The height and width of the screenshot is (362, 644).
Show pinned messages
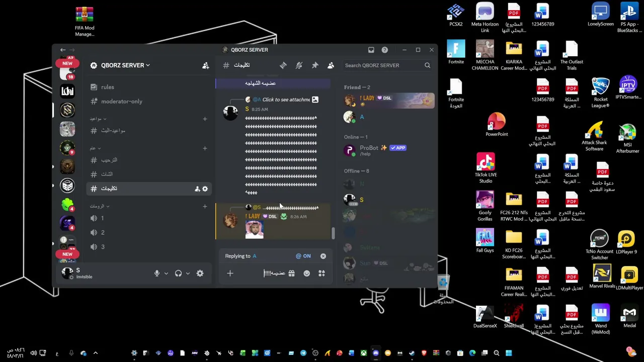(x=315, y=65)
